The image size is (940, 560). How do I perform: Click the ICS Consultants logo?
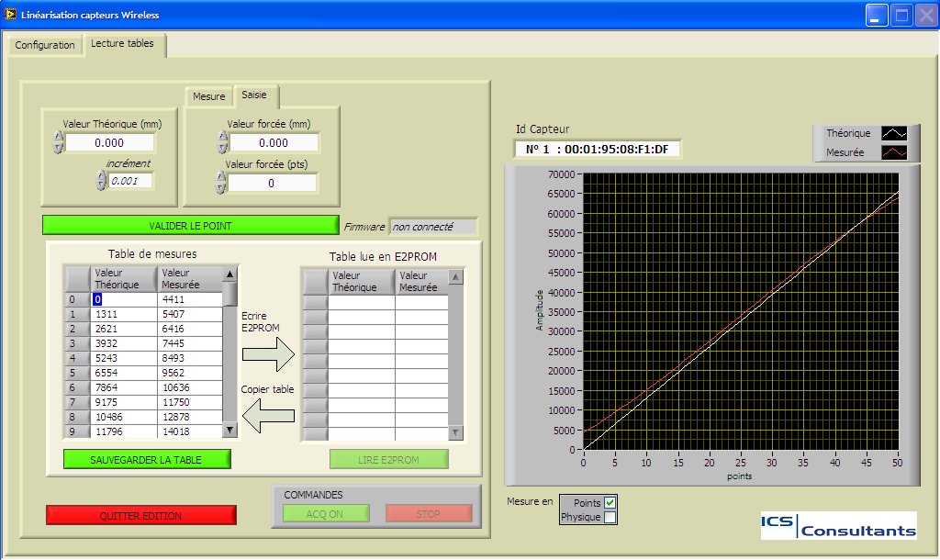click(838, 525)
